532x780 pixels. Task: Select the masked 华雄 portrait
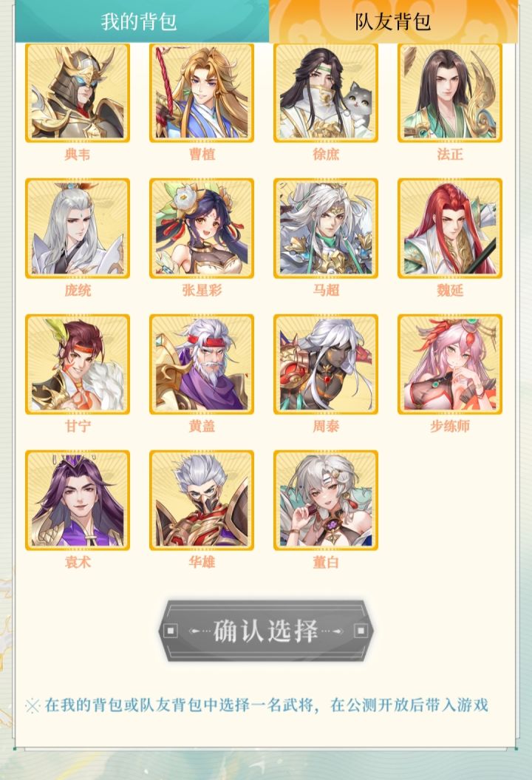[x=202, y=501]
